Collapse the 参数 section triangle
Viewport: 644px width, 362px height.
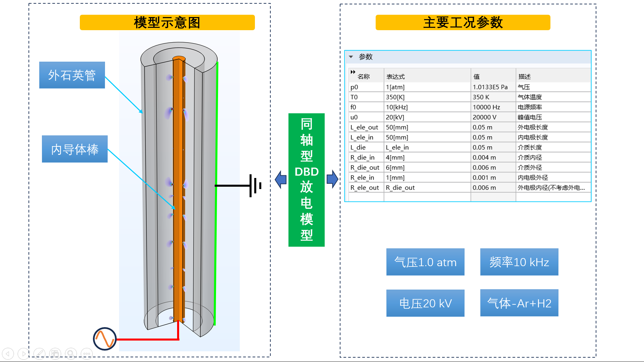[351, 57]
